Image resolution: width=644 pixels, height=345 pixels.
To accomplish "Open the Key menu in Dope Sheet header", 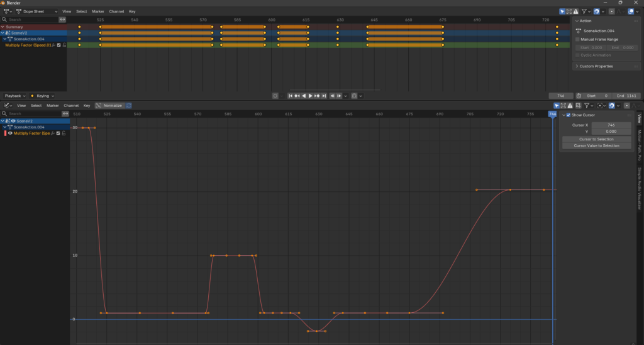I will click(x=132, y=11).
